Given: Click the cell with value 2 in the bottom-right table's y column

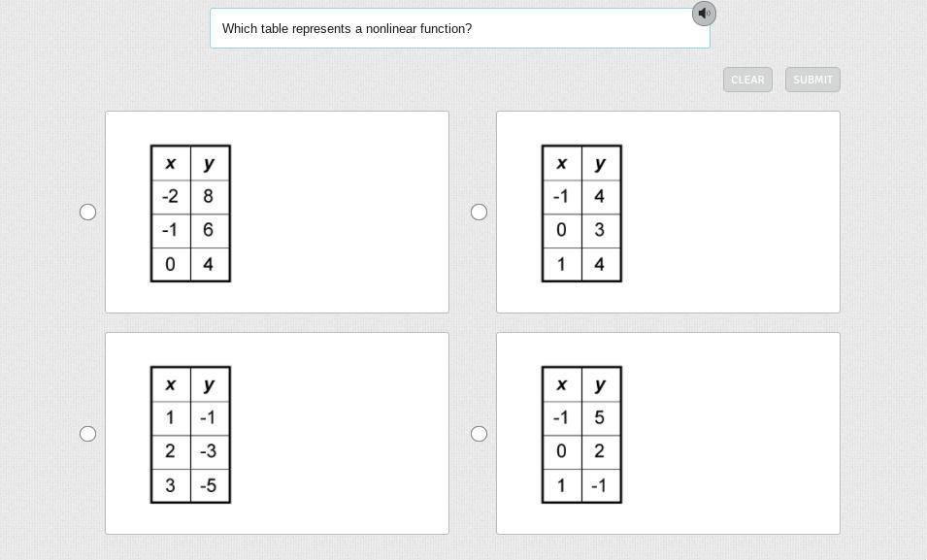Looking at the screenshot, I should click(601, 451).
